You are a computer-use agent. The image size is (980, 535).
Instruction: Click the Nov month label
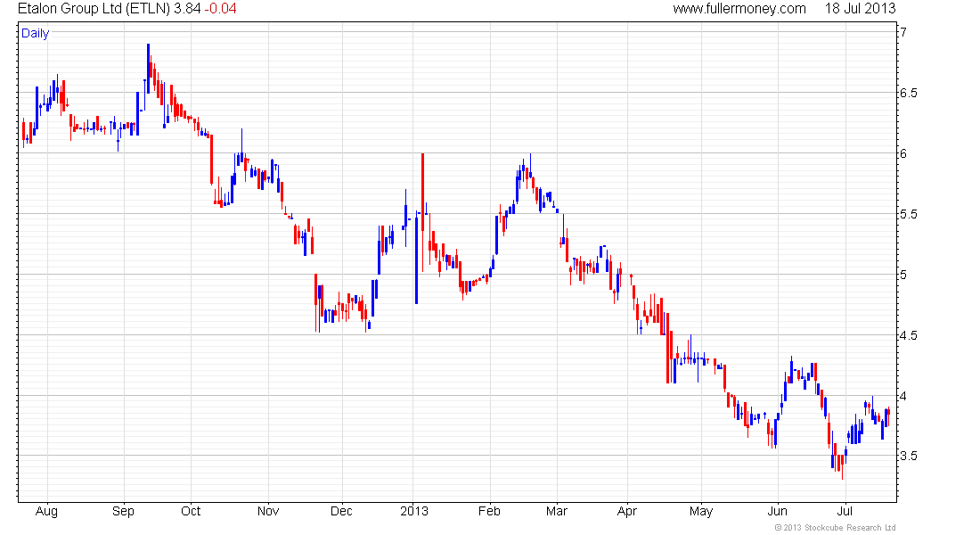(268, 511)
